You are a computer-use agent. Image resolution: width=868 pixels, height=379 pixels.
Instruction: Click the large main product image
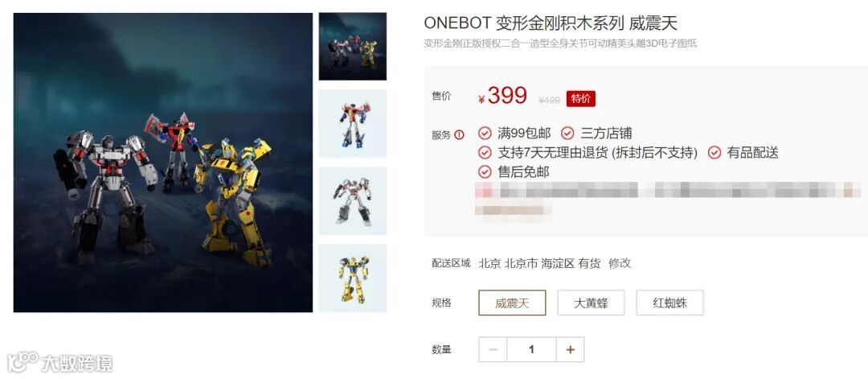tap(163, 163)
